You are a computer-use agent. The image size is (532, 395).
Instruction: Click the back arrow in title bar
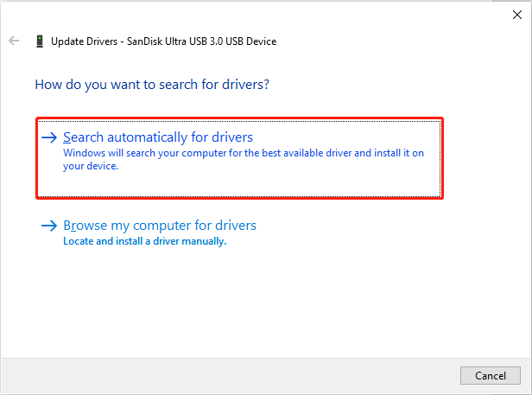[14, 41]
